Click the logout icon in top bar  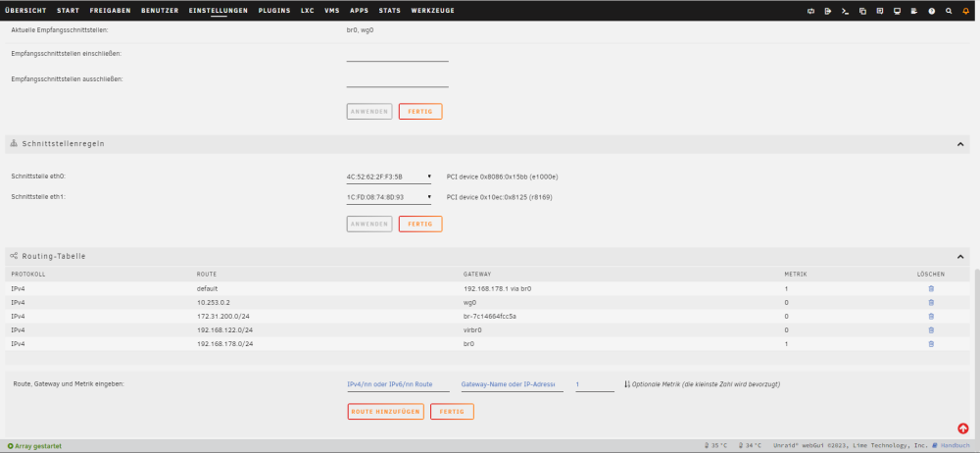point(827,11)
